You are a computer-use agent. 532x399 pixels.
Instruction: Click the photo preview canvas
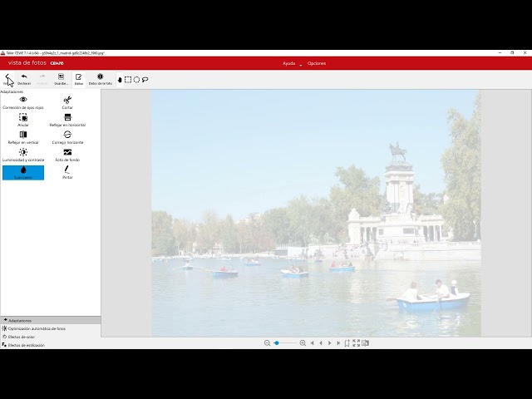(316, 213)
